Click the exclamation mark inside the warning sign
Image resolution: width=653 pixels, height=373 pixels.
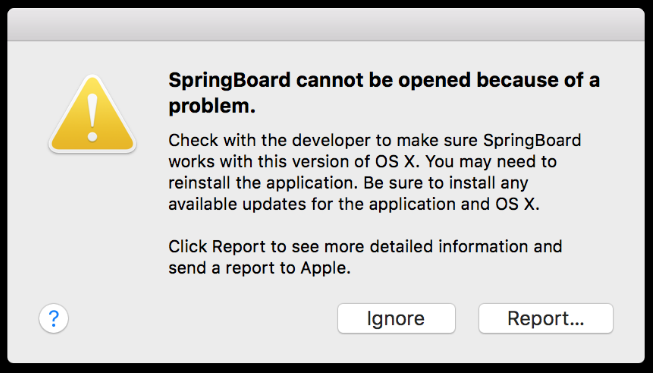92,117
